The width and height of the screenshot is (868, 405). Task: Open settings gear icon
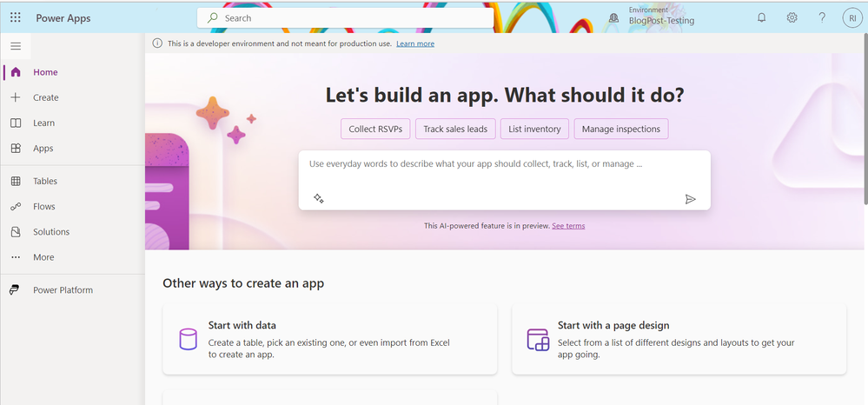[x=792, y=17]
